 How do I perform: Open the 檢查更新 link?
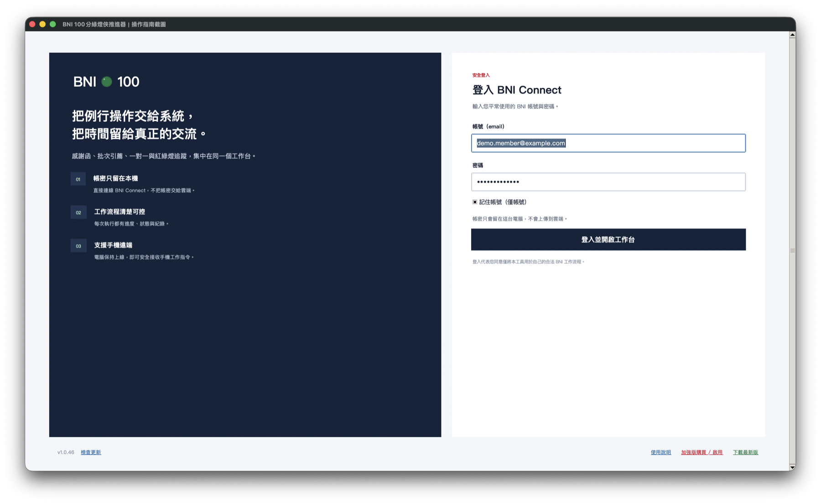[x=91, y=452]
